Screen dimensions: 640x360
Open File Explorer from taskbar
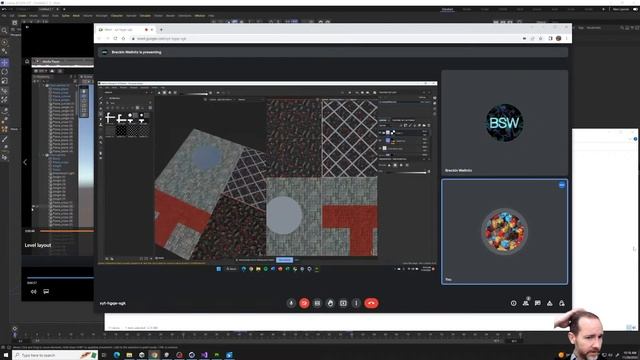(x=129, y=355)
